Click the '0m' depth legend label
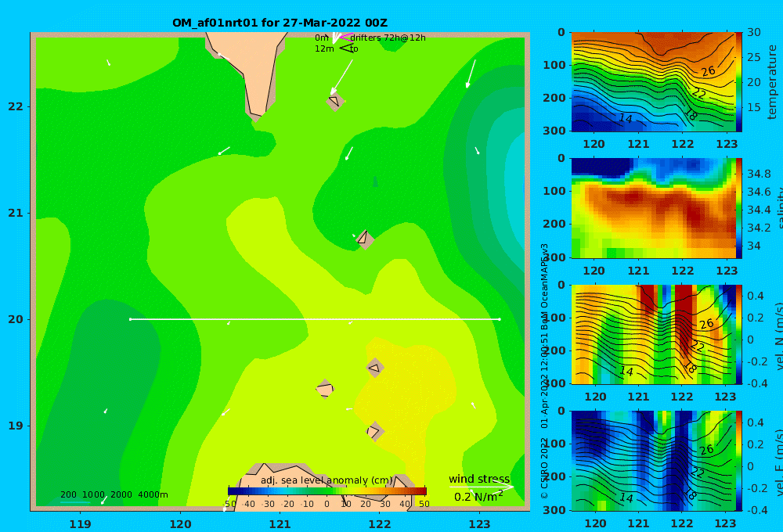The height and width of the screenshot is (532, 783). click(x=322, y=38)
